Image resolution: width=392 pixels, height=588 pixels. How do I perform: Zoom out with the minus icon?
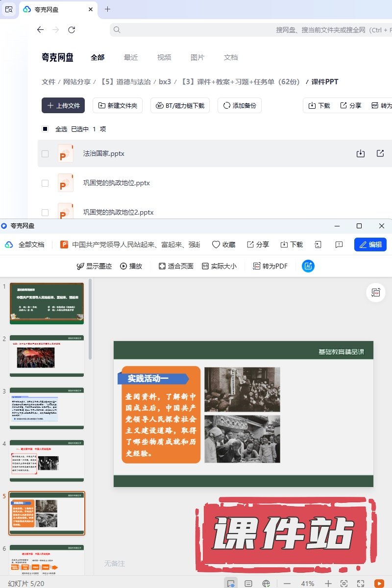[287, 584]
